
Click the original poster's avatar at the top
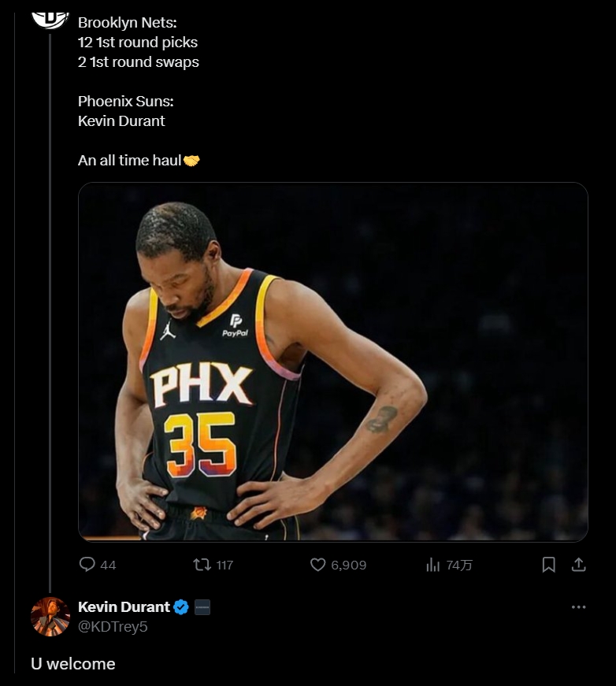[50, 16]
